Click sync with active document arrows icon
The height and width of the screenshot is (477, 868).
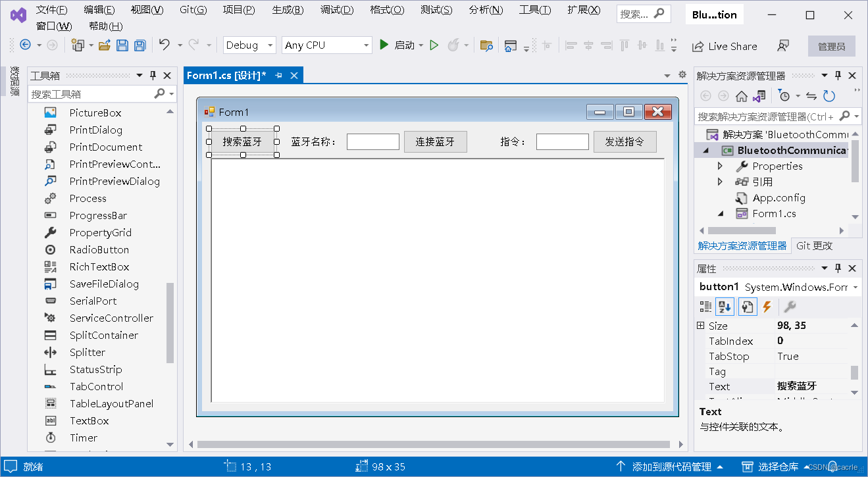click(811, 96)
